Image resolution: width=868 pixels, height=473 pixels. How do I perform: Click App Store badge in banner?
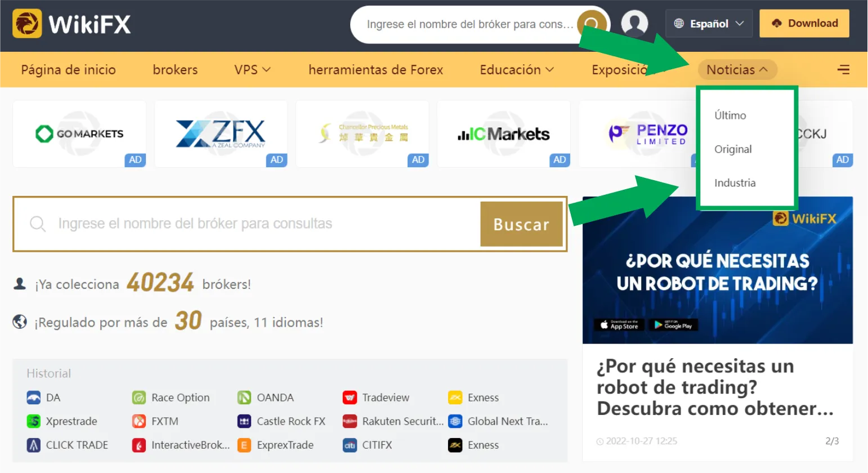pos(619,325)
